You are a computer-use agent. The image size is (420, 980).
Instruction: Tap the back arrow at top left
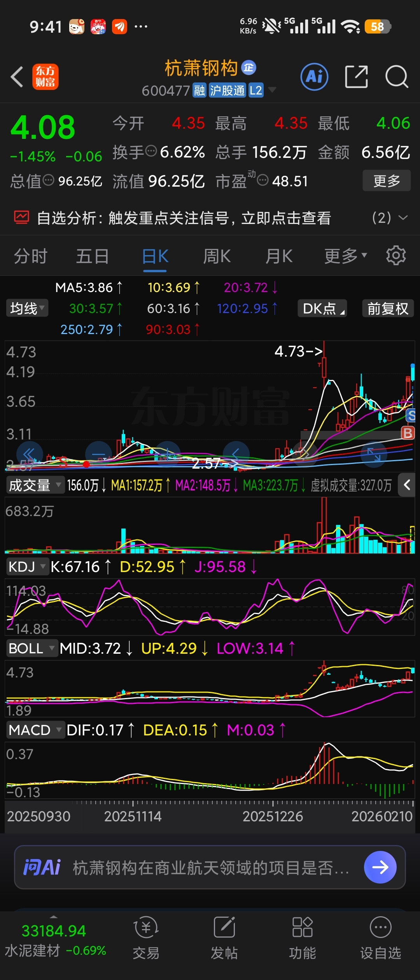tap(17, 77)
